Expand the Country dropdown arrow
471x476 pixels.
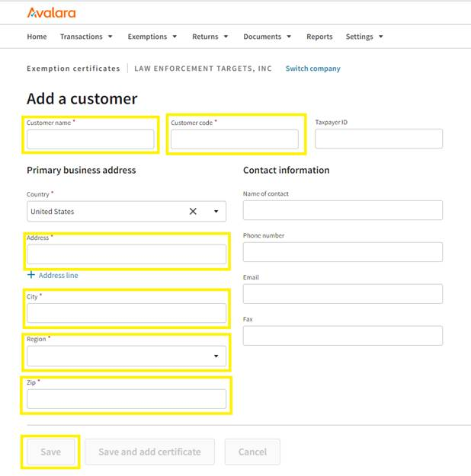click(x=216, y=212)
